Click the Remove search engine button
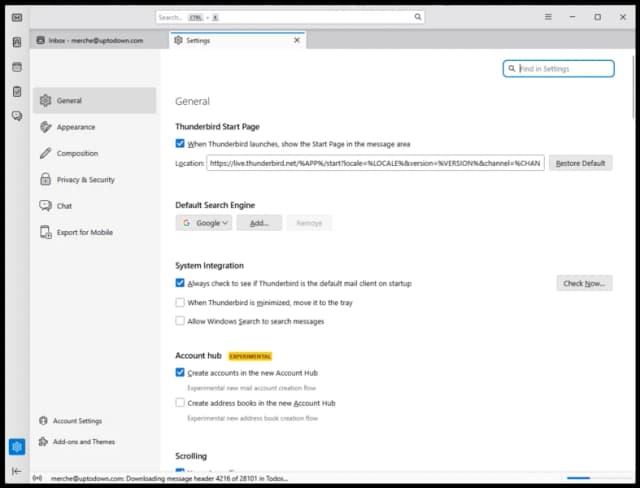This screenshot has height=488, width=640. 309,223
